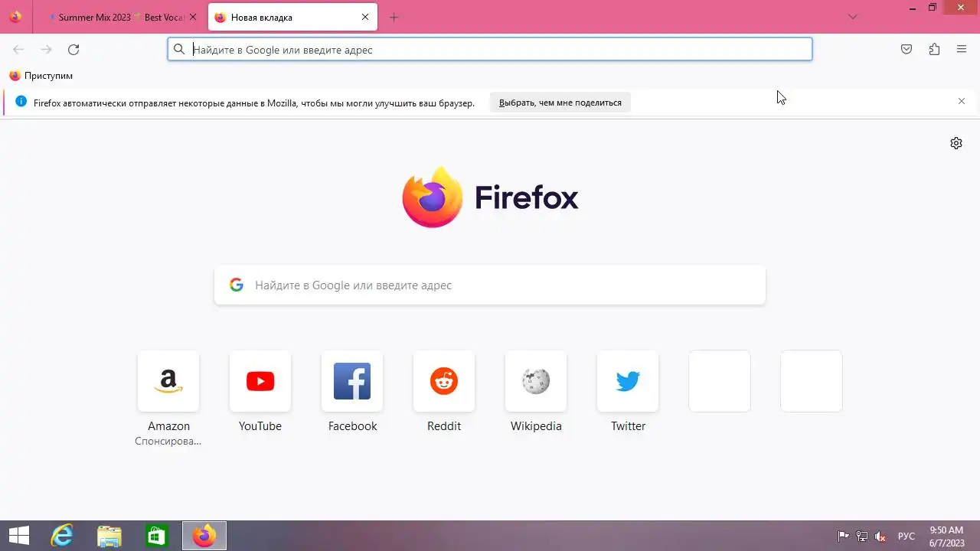
Task: Focus the address bar field
Action: (490, 50)
